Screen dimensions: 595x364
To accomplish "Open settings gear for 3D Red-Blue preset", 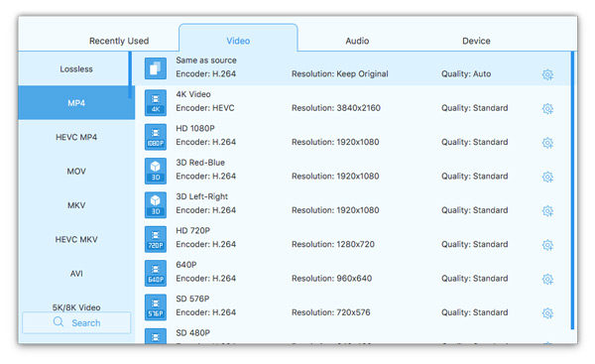I will pyautogui.click(x=547, y=177).
